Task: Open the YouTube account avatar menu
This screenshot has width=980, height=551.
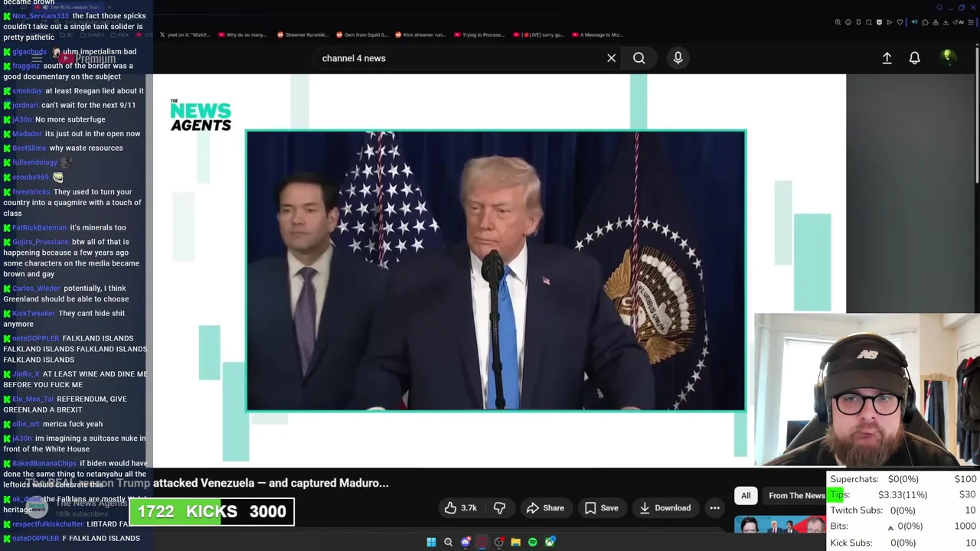Action: pos(948,57)
